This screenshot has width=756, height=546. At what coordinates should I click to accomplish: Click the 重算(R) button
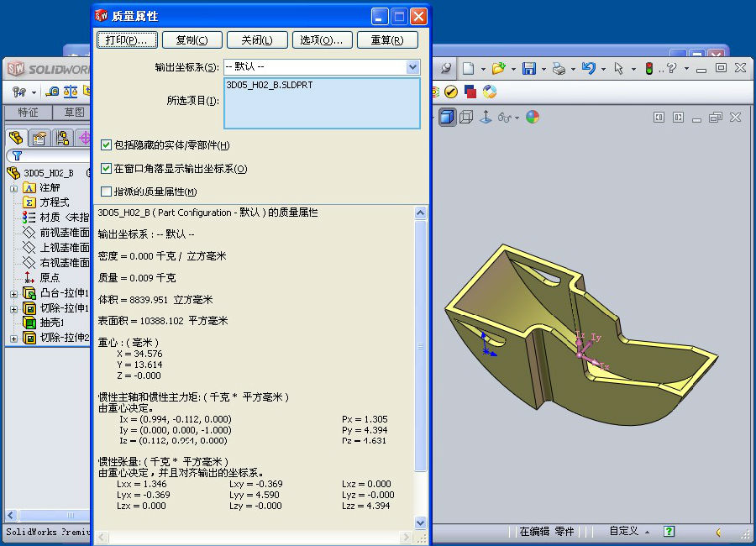[387, 39]
